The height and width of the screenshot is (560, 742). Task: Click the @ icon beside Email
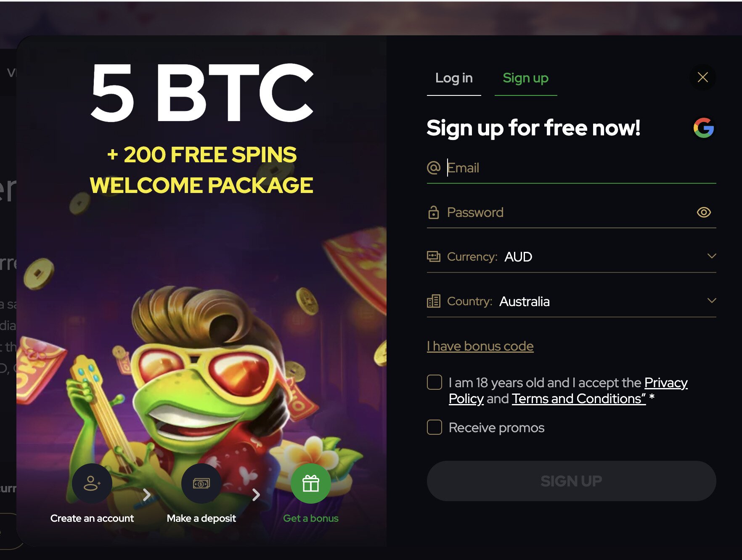(x=433, y=168)
